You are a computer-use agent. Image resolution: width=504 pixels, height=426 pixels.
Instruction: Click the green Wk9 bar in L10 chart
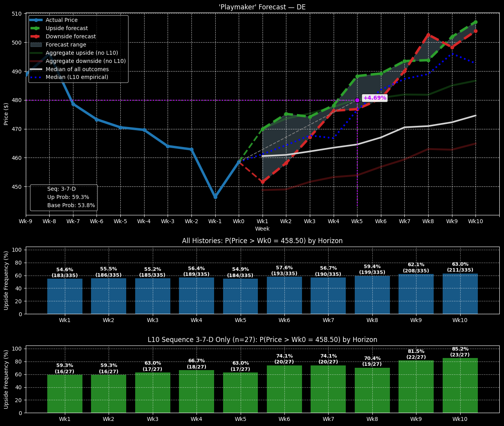(416, 387)
